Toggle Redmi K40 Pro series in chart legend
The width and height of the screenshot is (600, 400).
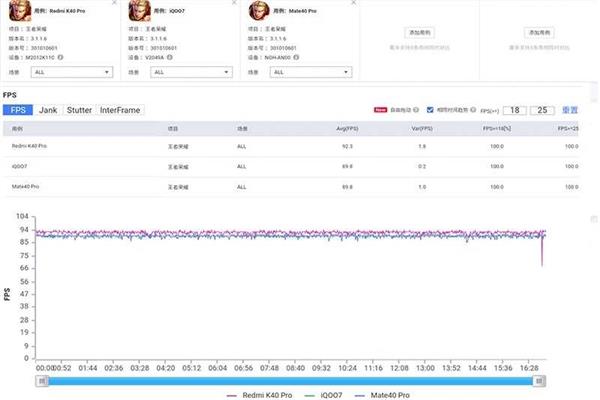tap(259, 395)
